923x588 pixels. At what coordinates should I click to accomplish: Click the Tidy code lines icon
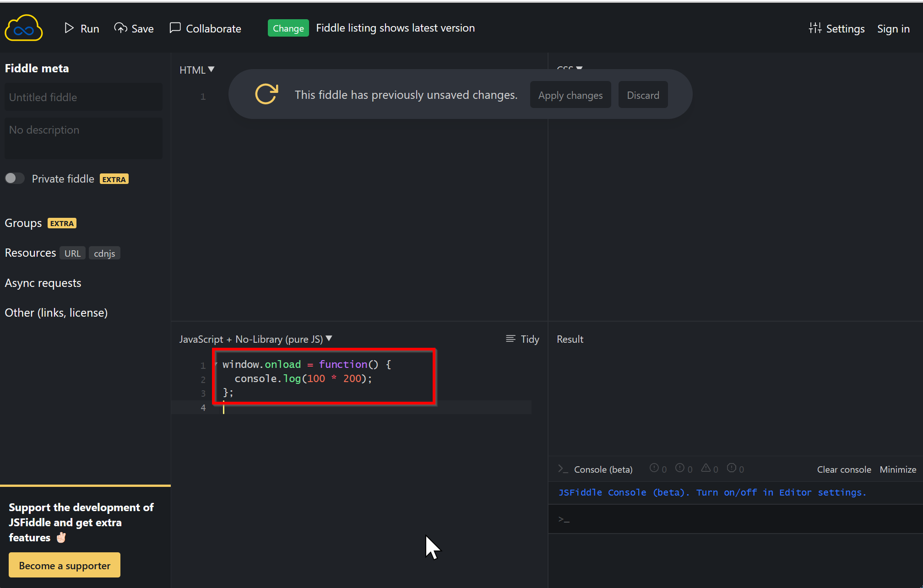[510, 339]
